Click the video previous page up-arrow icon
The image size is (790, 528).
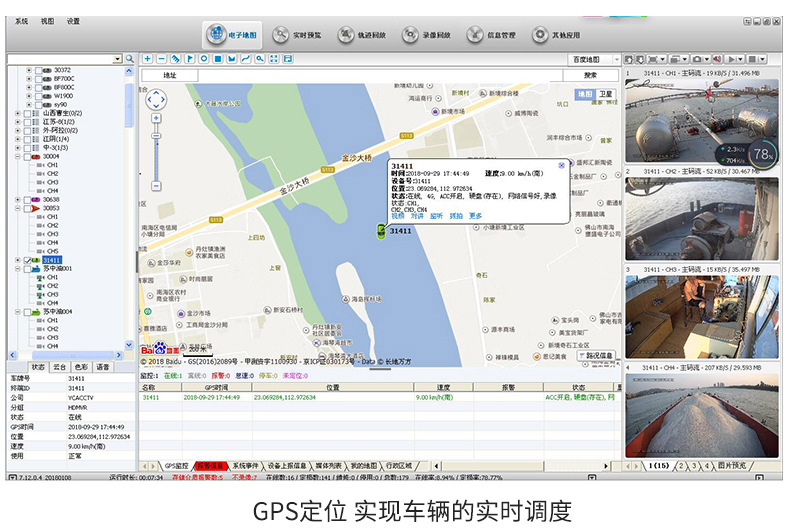[x=629, y=59]
